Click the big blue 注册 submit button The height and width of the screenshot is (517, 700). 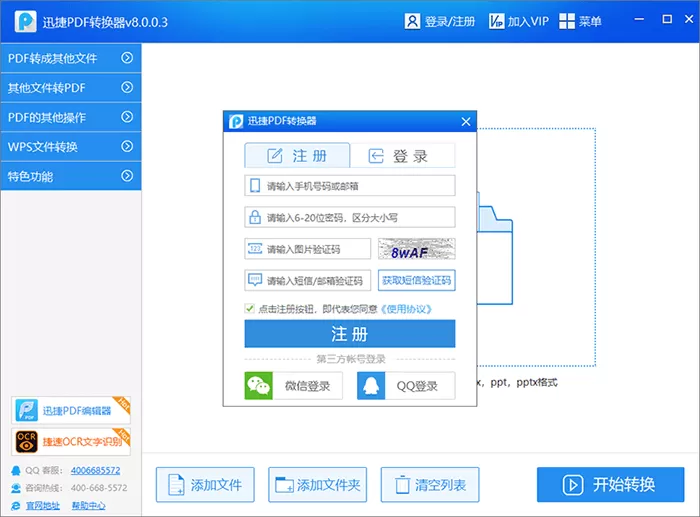[x=350, y=334]
